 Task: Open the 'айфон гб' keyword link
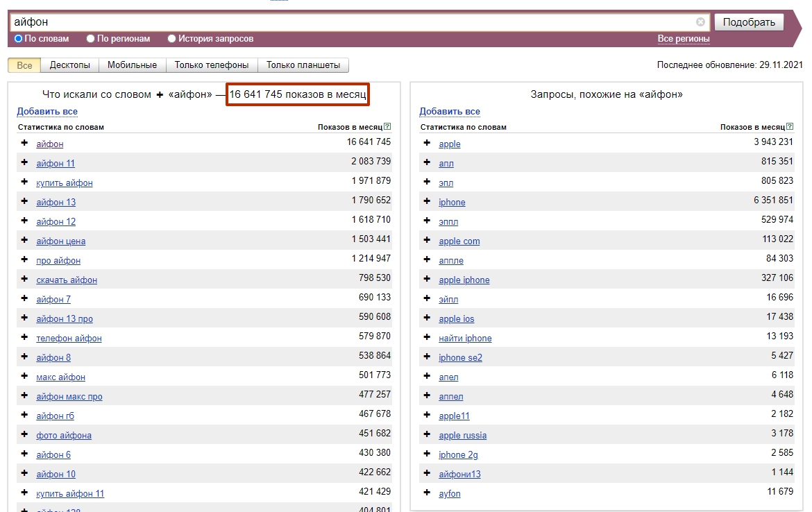(56, 416)
